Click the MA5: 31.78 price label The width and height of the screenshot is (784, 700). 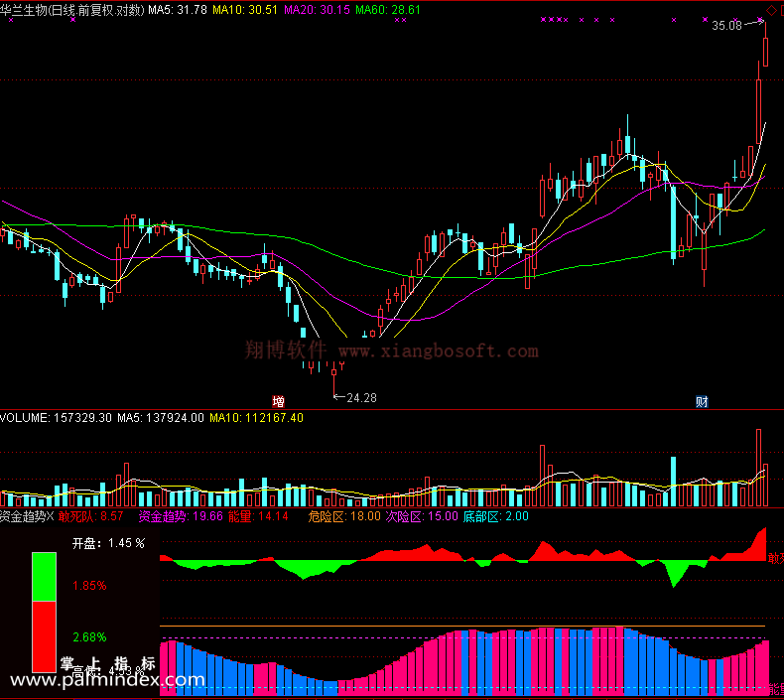pos(178,10)
